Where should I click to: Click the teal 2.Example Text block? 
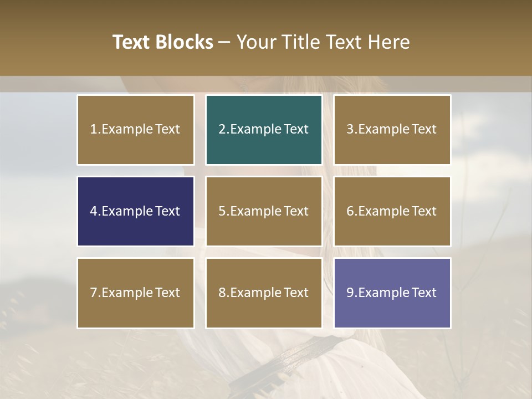[264, 130]
